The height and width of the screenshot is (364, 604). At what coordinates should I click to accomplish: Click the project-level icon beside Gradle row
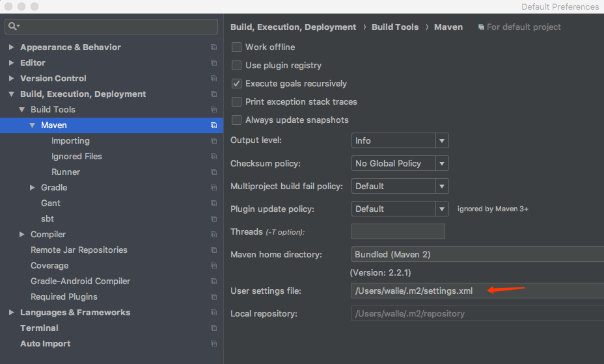(x=213, y=188)
